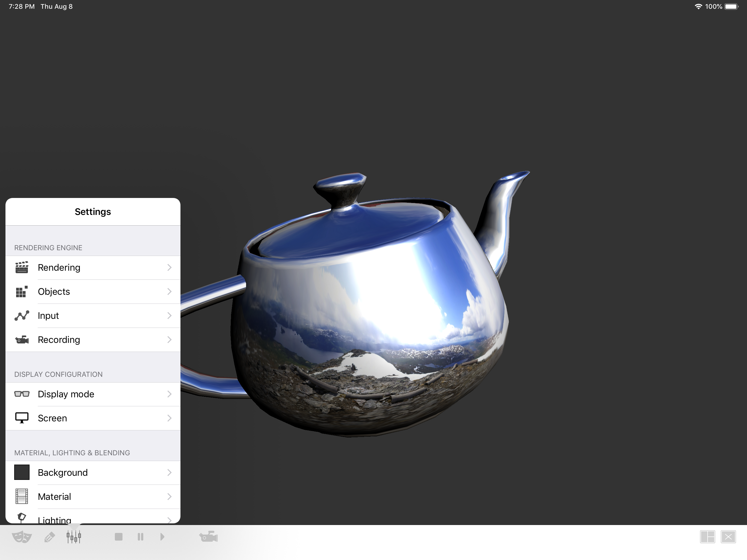
Task: Open the Input menu row
Action: pyautogui.click(x=93, y=316)
